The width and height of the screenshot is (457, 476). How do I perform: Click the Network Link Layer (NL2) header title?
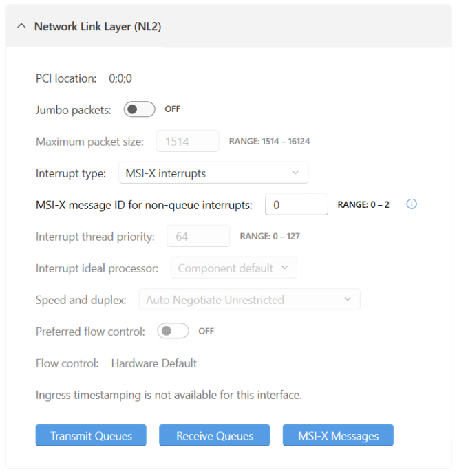pos(98,27)
